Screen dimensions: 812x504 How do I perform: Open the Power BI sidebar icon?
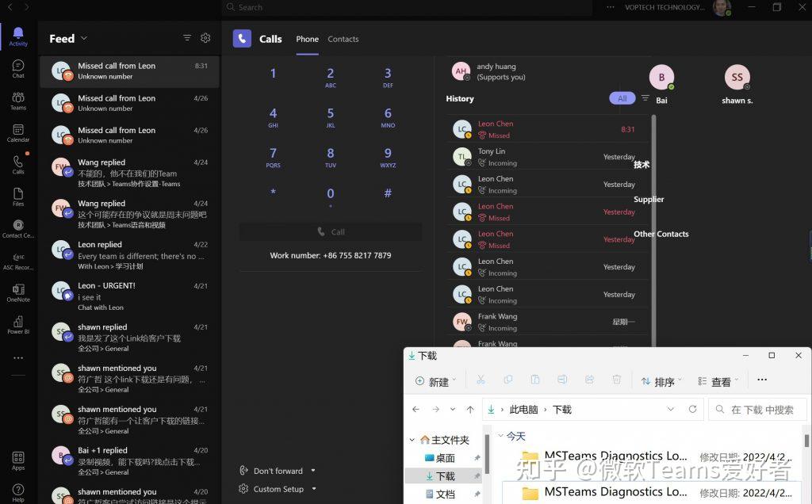18,325
